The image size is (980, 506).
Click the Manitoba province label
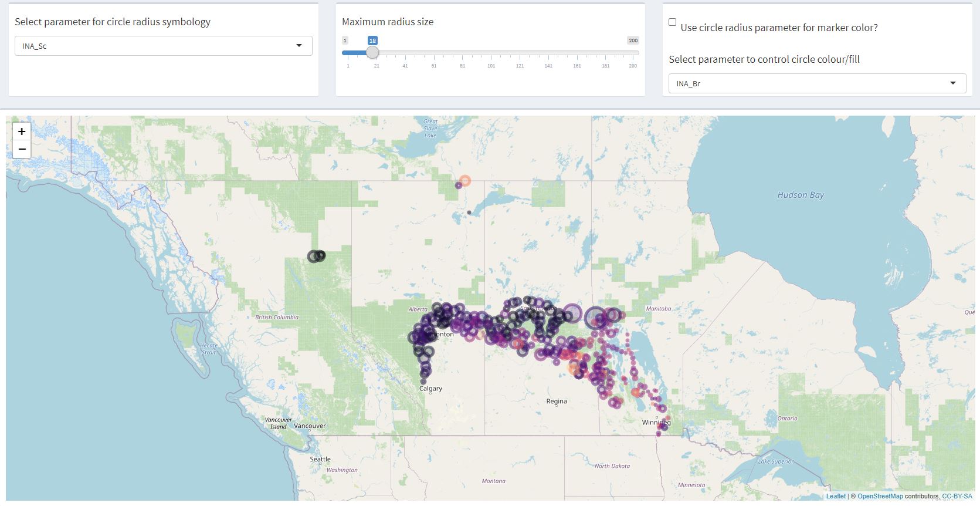pos(658,309)
